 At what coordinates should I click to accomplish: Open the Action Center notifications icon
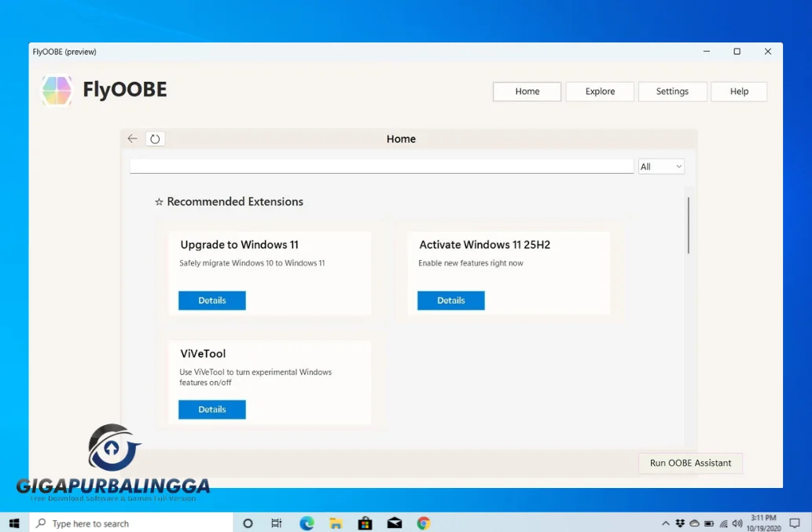[795, 523]
